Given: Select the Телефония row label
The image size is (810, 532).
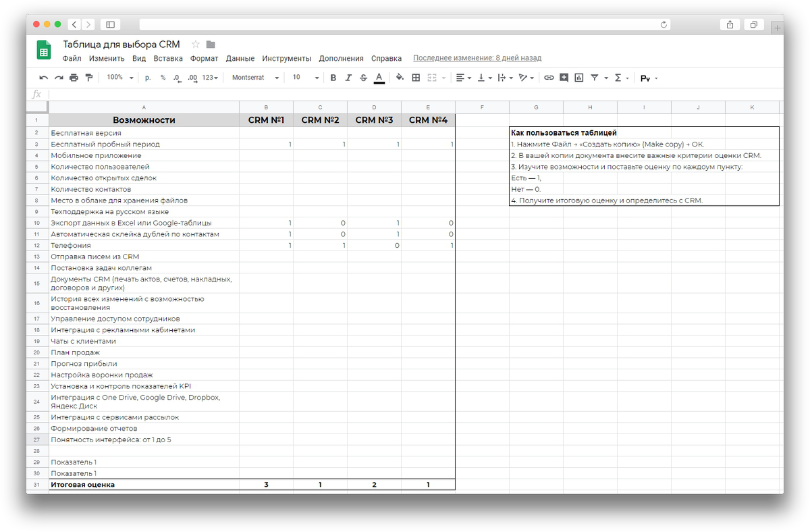Looking at the screenshot, I should click(144, 246).
